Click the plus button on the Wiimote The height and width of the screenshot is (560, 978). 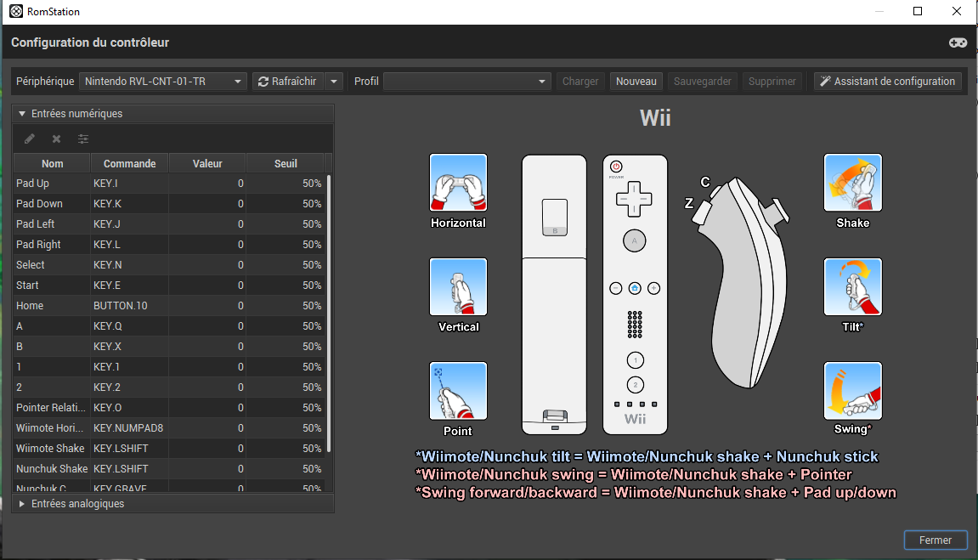pyautogui.click(x=653, y=288)
